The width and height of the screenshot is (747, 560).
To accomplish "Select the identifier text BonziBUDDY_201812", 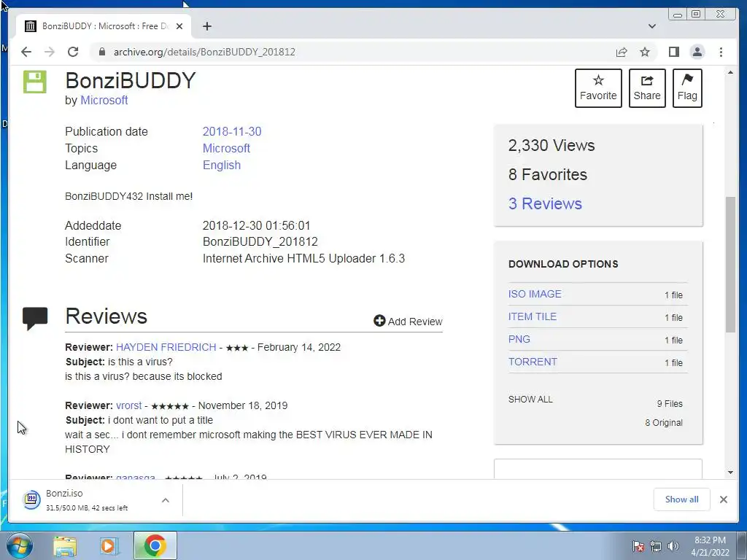I will point(260,241).
